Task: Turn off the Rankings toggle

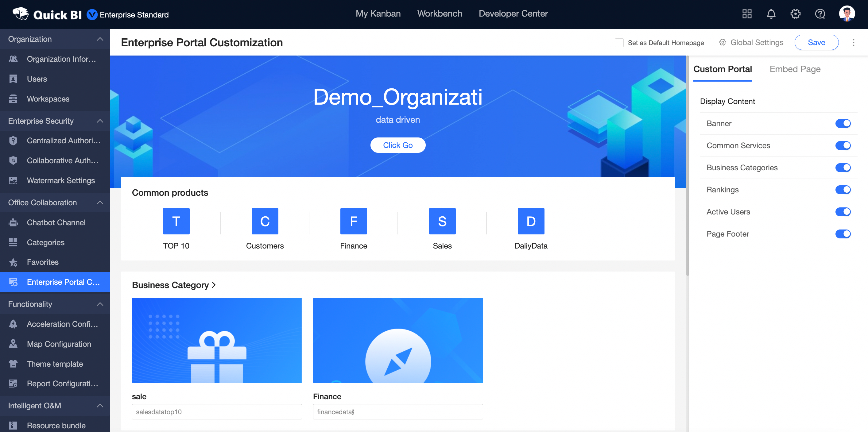Action: pyautogui.click(x=843, y=190)
